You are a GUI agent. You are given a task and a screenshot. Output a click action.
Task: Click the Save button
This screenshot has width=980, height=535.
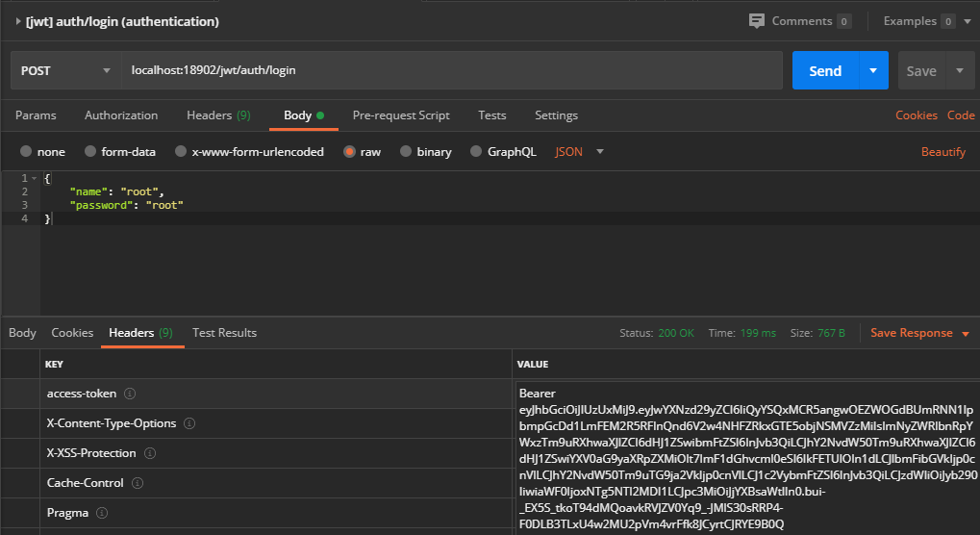922,70
